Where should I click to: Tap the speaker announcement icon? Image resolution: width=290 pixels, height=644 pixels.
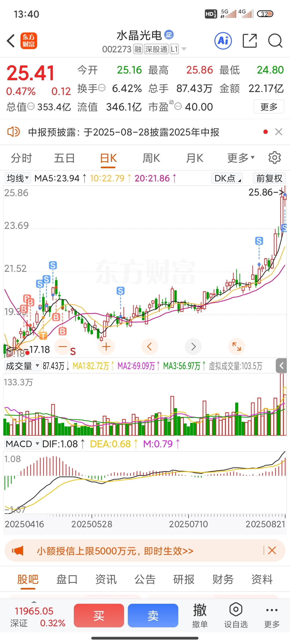[x=13, y=132]
